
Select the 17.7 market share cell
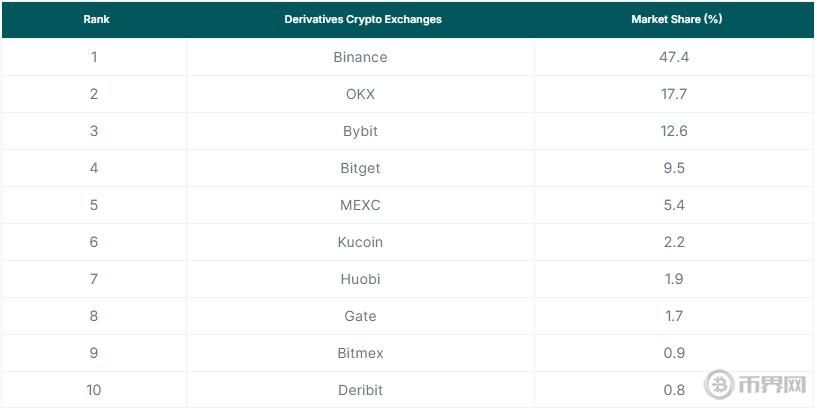[674, 94]
